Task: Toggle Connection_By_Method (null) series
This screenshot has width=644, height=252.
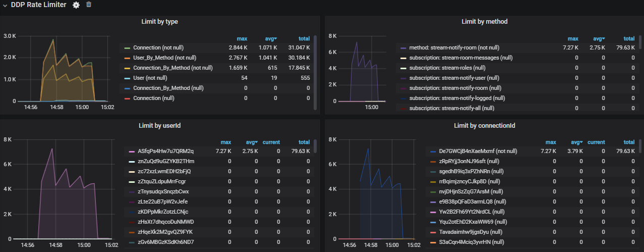Action: pos(168,88)
